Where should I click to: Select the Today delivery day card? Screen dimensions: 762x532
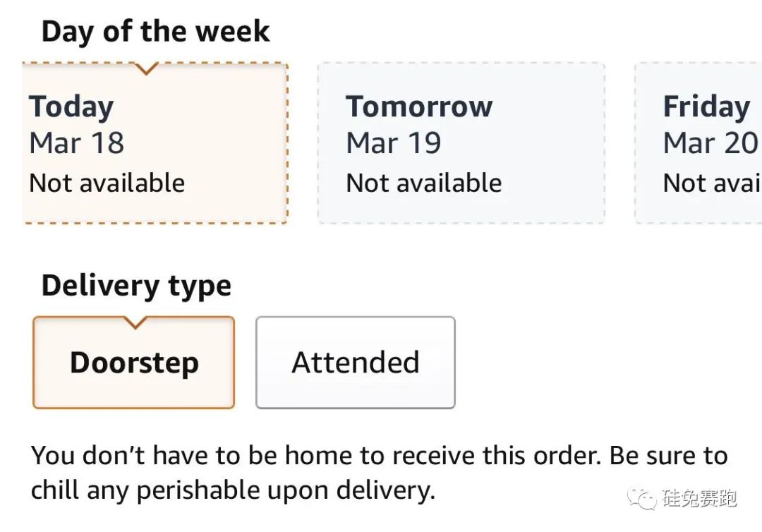tap(155, 144)
